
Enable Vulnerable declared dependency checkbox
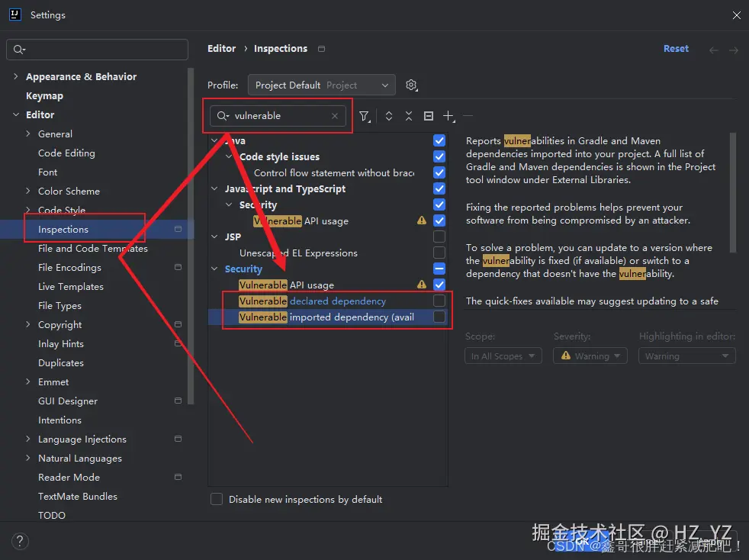pyautogui.click(x=439, y=301)
